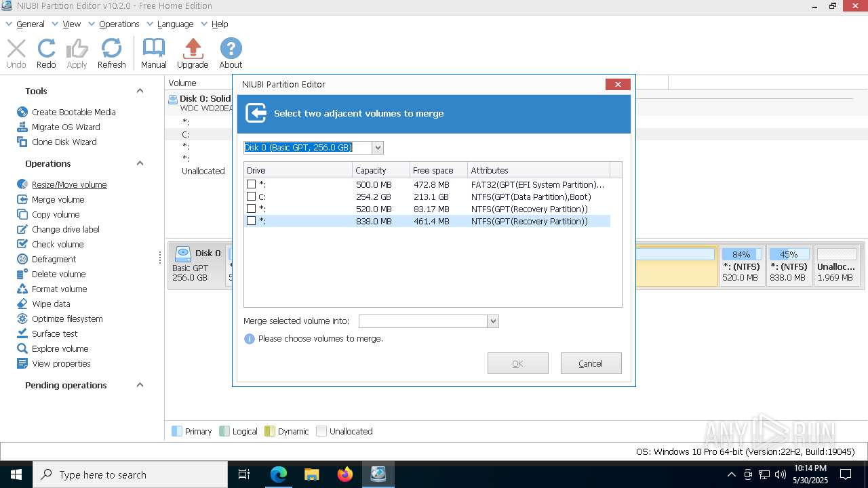
Task: Click the Check volume icon
Action: point(22,244)
